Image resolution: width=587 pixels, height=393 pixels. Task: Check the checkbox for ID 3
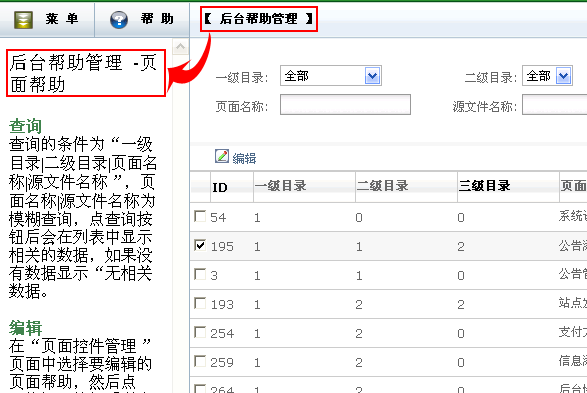[200, 274]
